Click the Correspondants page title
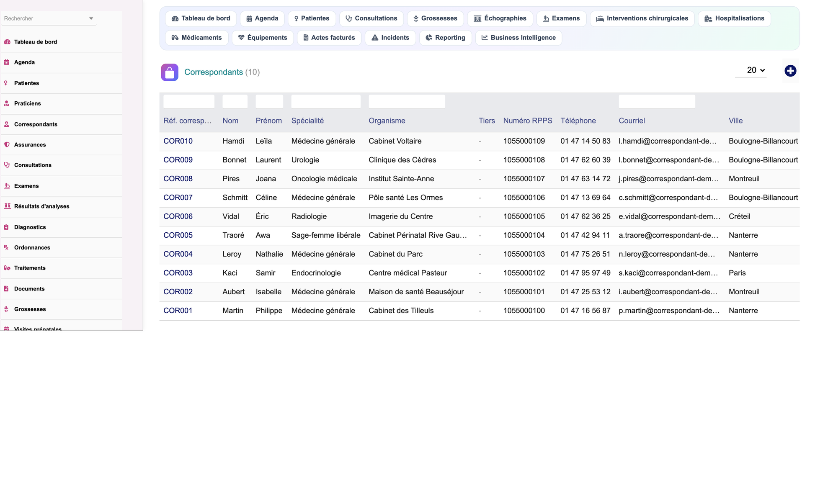The height and width of the screenshot is (504, 815). coord(214,72)
